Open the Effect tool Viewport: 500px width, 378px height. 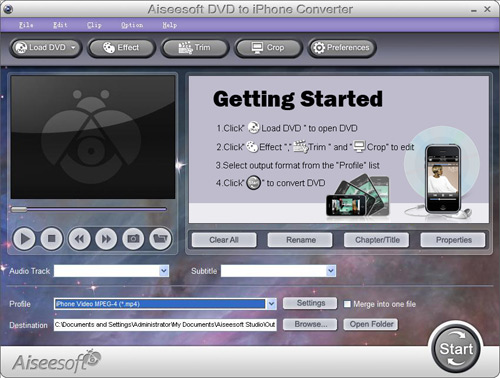(121, 48)
